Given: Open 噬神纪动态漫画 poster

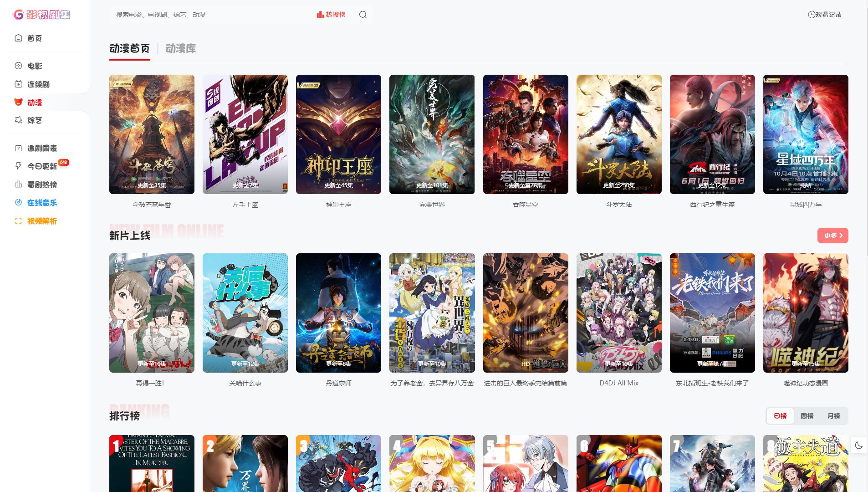Looking at the screenshot, I should (x=806, y=313).
